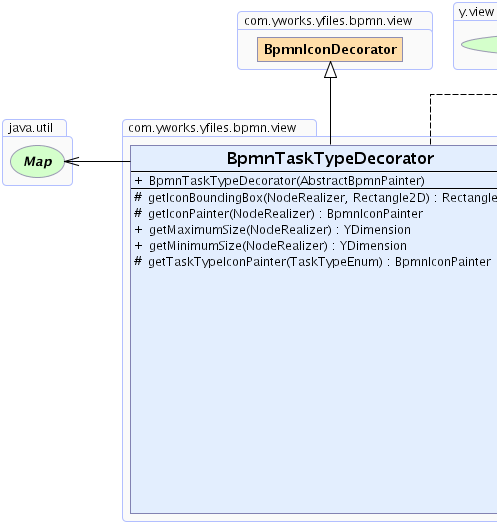Click the getTaskTypeIconPainter(TaskTypeEnum) method

click(320, 262)
